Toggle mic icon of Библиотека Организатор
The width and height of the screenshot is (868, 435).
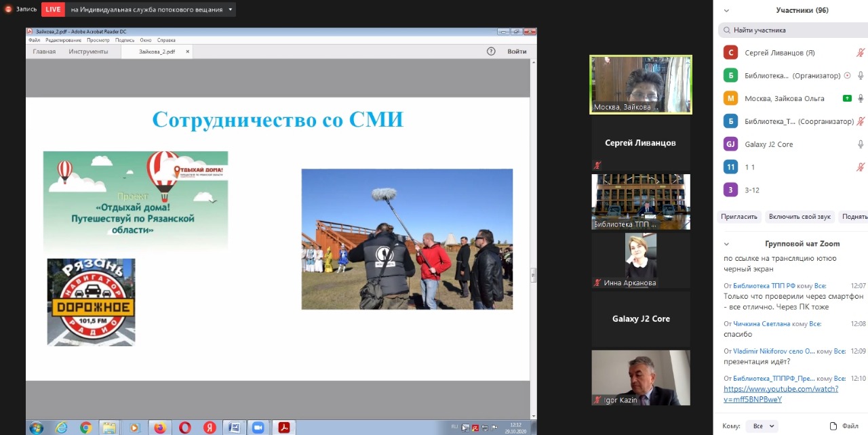861,76
